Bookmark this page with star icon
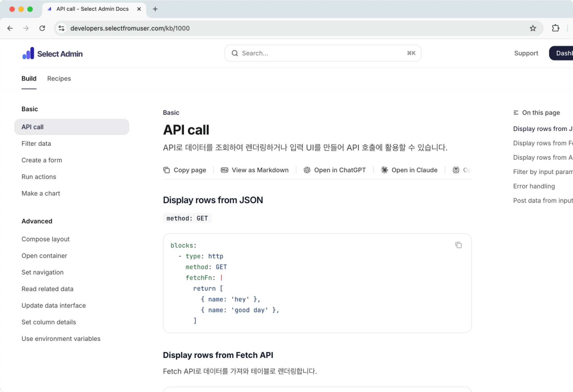 tap(533, 28)
